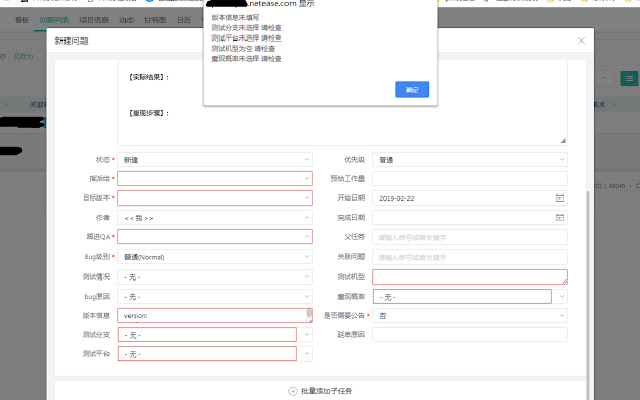Open the 是否需要公告 dropdown showing 否

click(x=469, y=316)
